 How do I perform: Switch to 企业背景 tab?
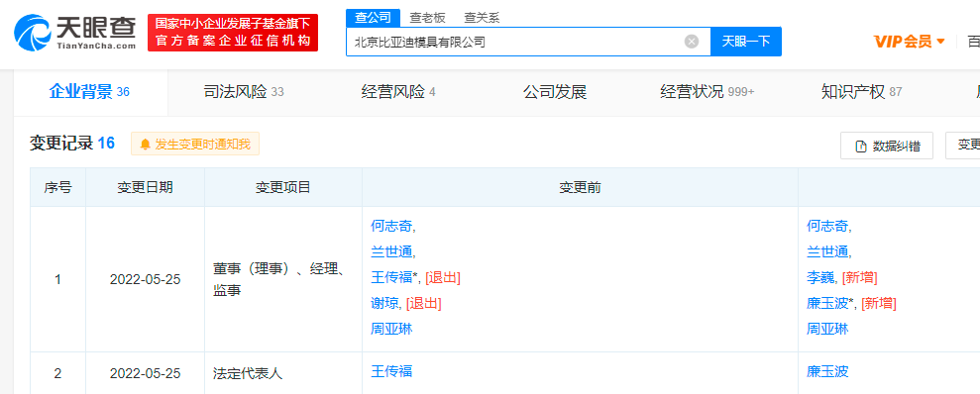pyautogui.click(x=89, y=92)
